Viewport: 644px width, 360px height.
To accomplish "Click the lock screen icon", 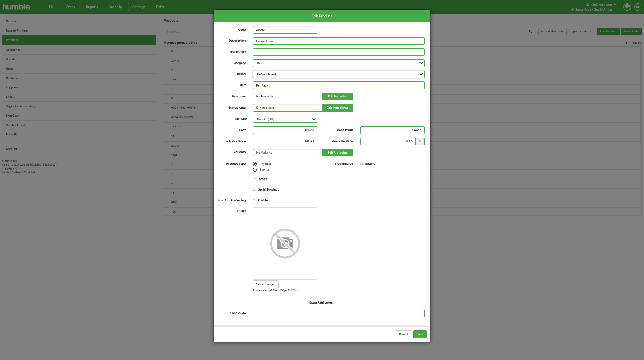I will point(638,7).
